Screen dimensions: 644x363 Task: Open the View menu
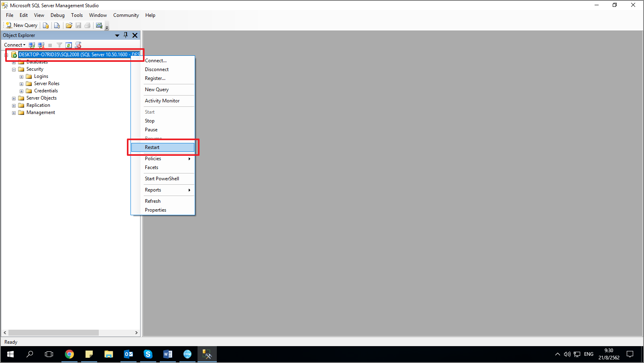39,15
